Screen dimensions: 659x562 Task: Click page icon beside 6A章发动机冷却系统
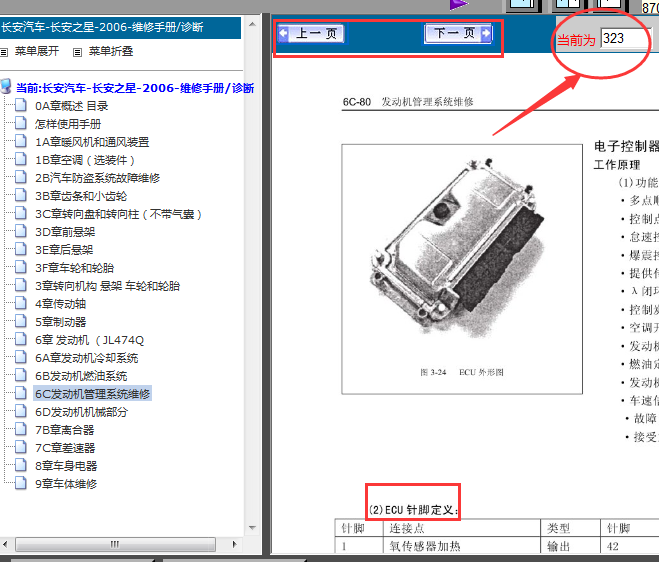pos(21,357)
